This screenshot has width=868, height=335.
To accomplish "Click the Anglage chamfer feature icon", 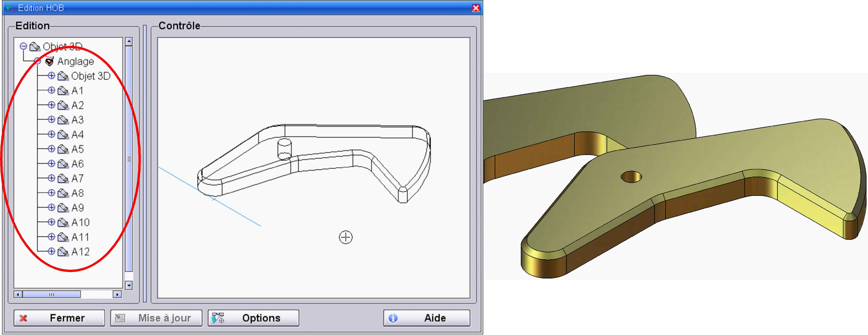I will [50, 61].
